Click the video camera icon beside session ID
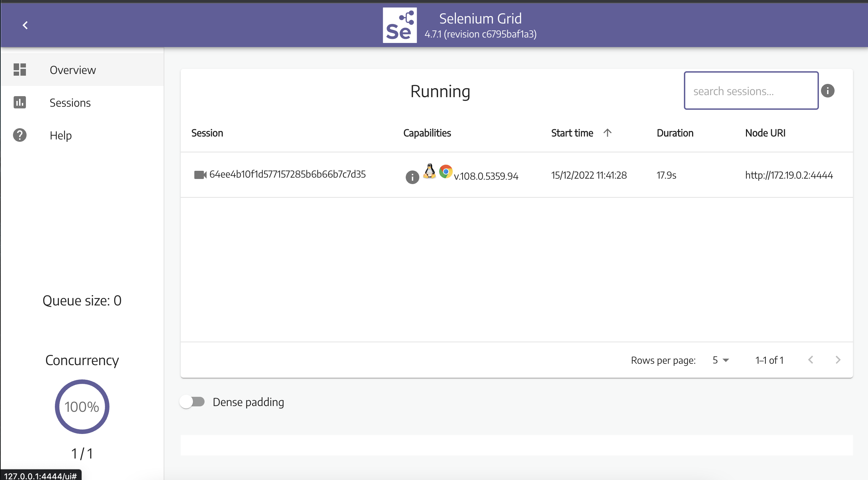 click(200, 175)
